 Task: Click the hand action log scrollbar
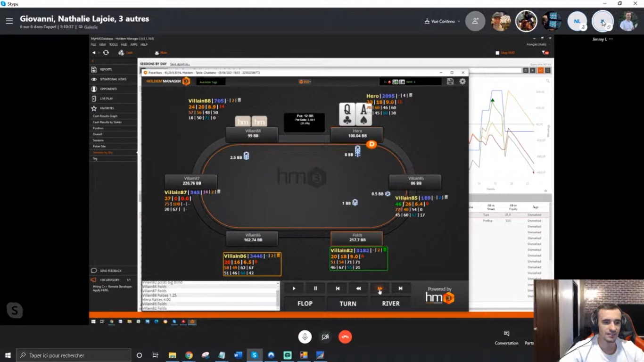278,296
